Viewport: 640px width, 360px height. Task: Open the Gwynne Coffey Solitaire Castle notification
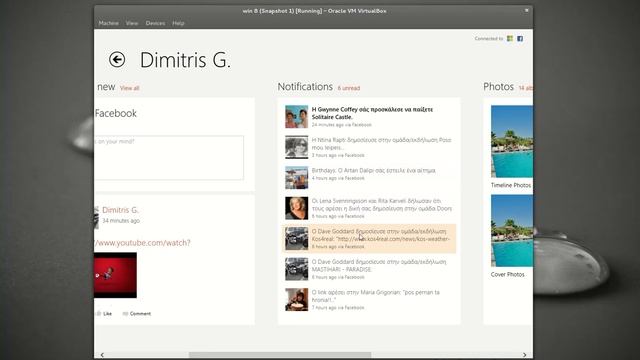point(369,117)
